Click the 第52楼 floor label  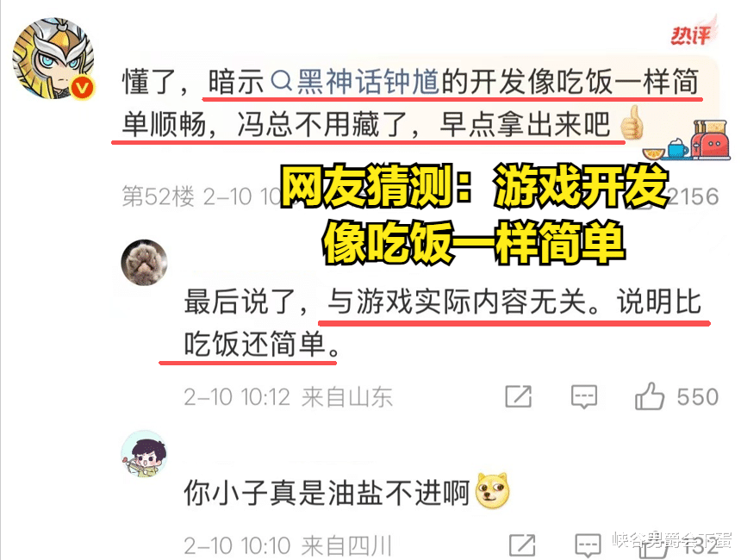click(x=158, y=196)
